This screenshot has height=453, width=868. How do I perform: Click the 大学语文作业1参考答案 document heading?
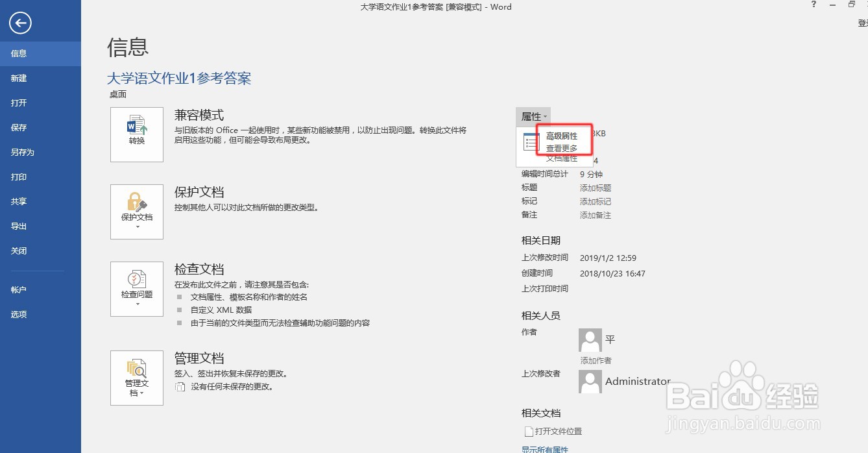(x=179, y=79)
